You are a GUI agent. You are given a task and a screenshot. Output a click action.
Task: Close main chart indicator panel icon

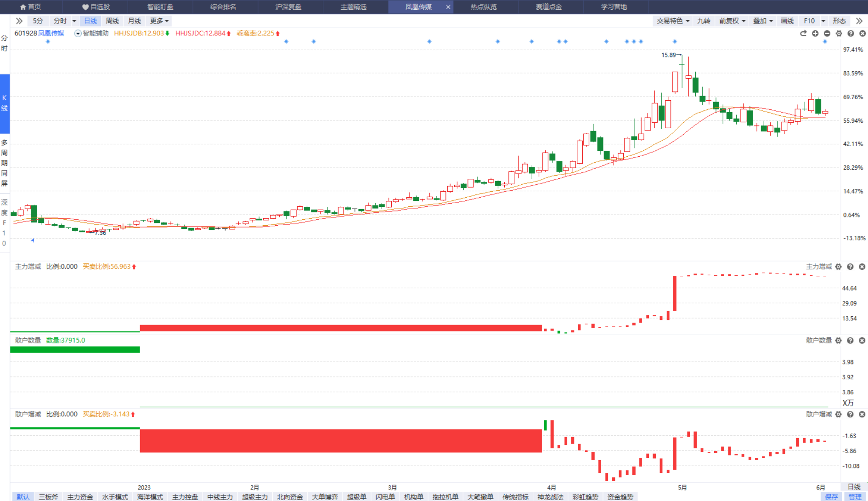tap(862, 34)
